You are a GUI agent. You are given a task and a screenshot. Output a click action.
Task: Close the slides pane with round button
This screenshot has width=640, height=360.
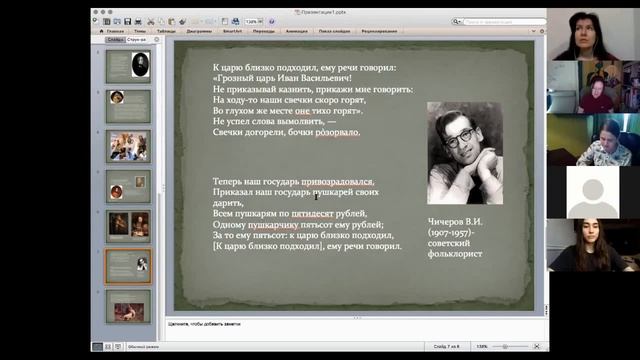click(x=157, y=40)
